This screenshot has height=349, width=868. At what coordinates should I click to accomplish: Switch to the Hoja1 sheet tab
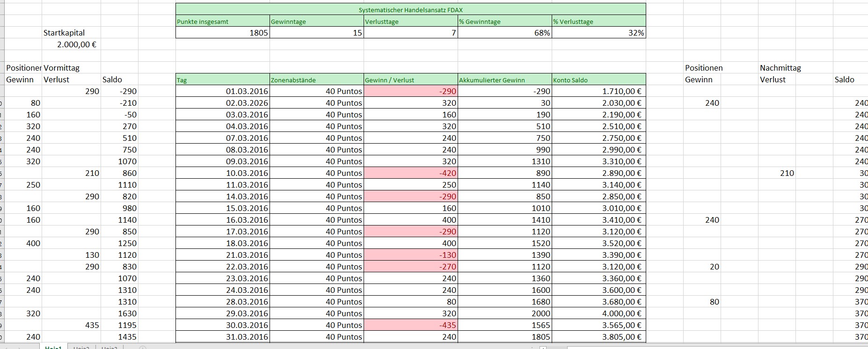tap(53, 348)
